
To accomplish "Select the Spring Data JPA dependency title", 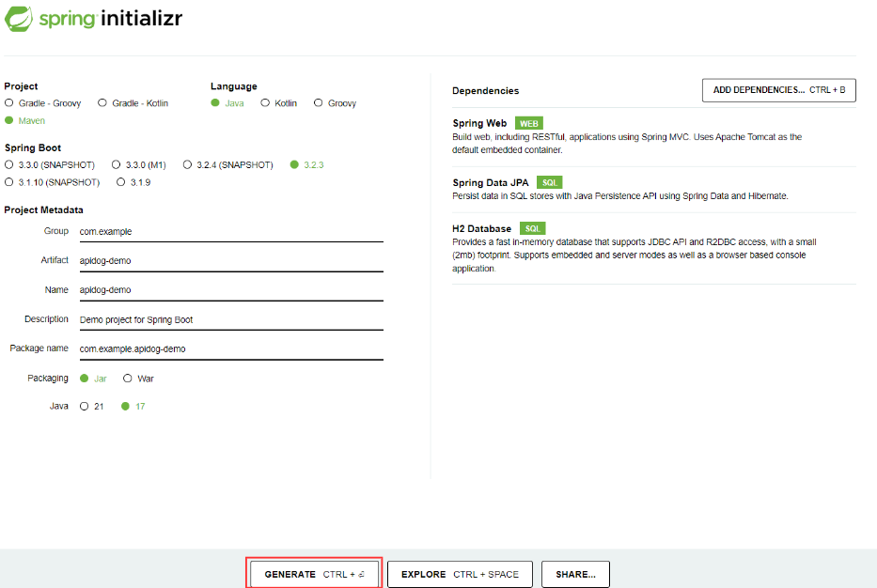I will click(x=491, y=183).
